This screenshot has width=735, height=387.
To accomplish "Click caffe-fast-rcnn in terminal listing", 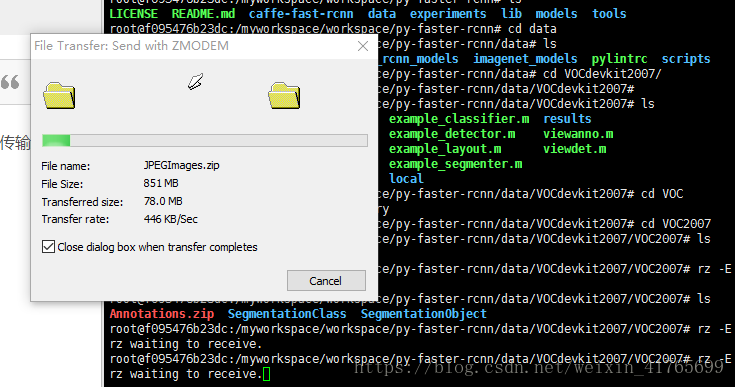I will pos(301,14).
